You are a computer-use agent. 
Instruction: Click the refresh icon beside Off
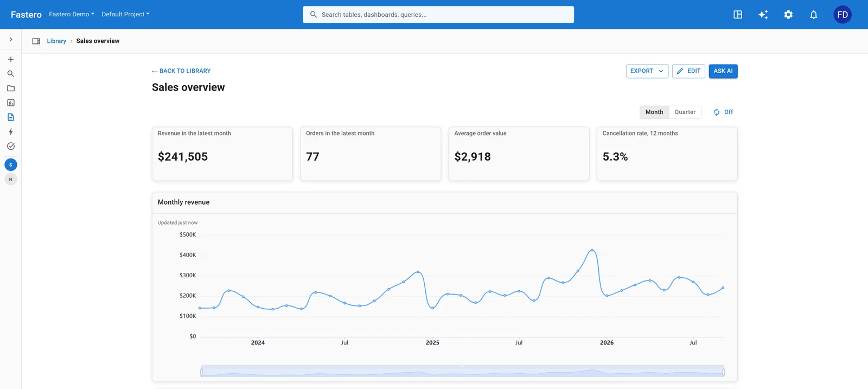[x=717, y=112]
